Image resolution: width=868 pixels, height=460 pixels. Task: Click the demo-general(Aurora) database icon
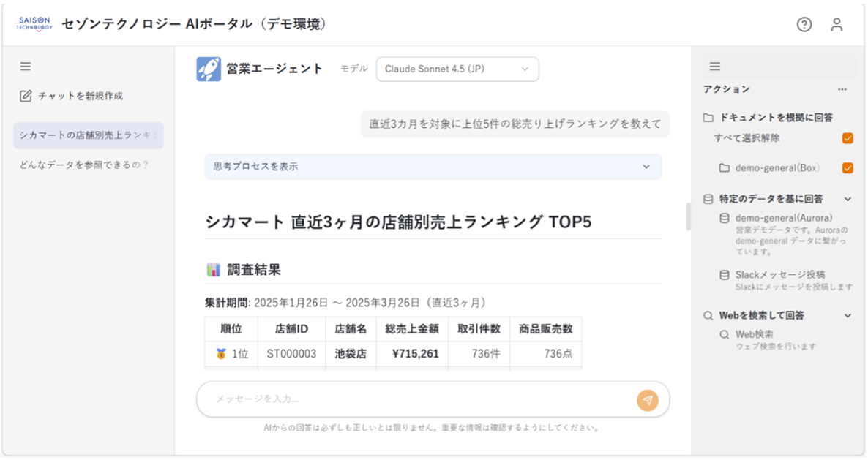click(x=724, y=219)
